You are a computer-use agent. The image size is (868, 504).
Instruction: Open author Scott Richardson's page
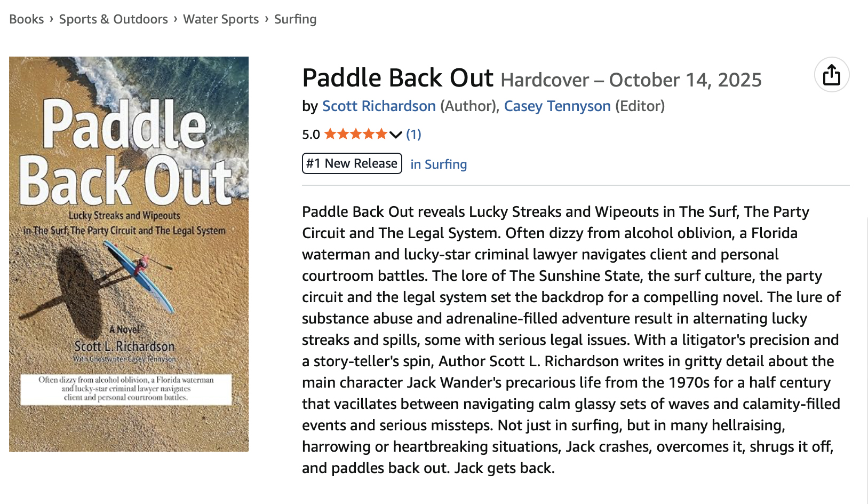coord(379,106)
